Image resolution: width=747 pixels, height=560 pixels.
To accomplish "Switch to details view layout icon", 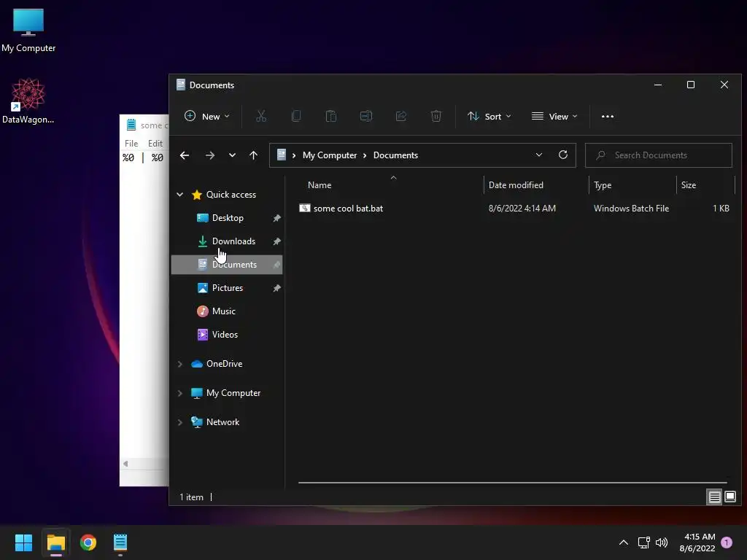I will (714, 497).
